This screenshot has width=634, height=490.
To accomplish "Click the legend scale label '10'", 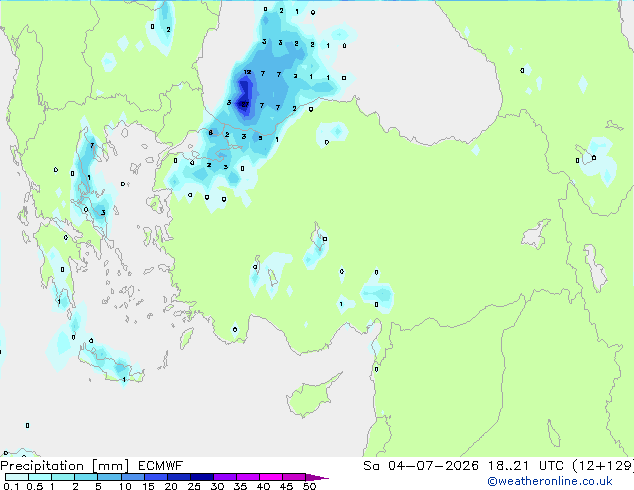I will (x=125, y=486).
